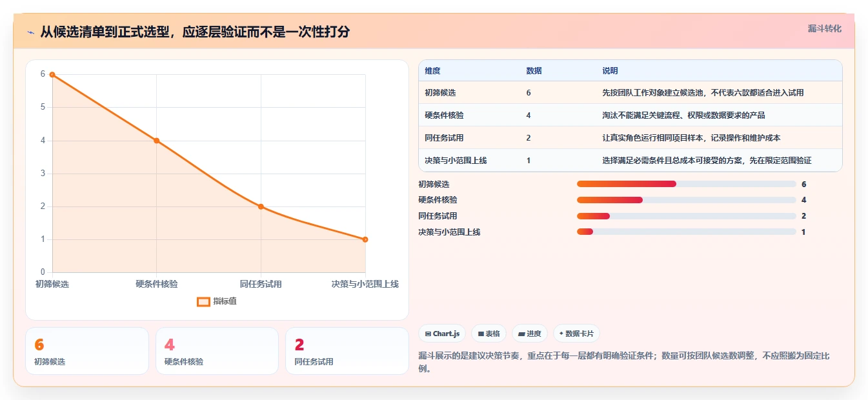Screen dimensions: 868x400
Task: Click the x-axis label 决策与小范围上线 on the chart
Action: (365, 284)
